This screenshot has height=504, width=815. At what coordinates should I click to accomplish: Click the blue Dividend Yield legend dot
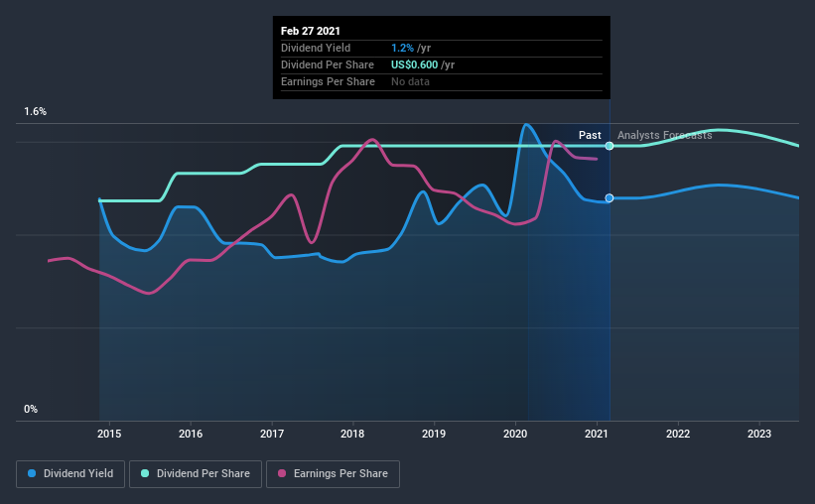32,473
